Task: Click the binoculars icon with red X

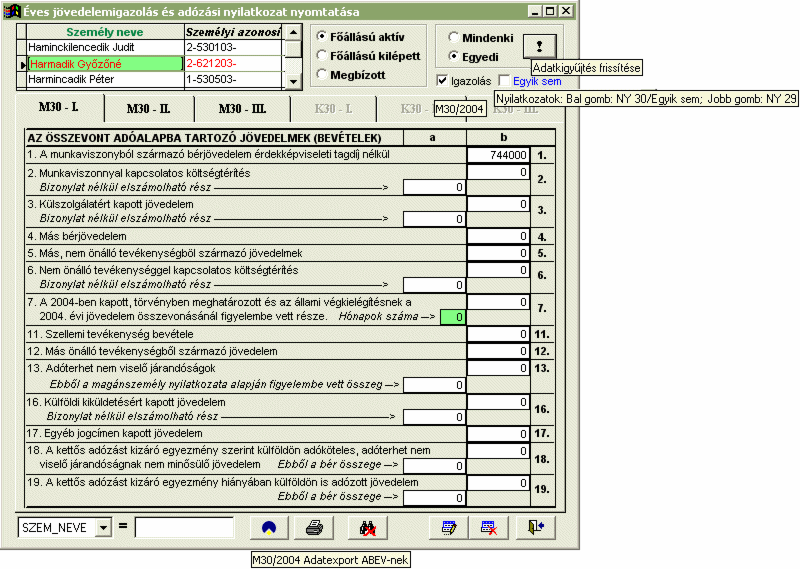Action: point(367,528)
